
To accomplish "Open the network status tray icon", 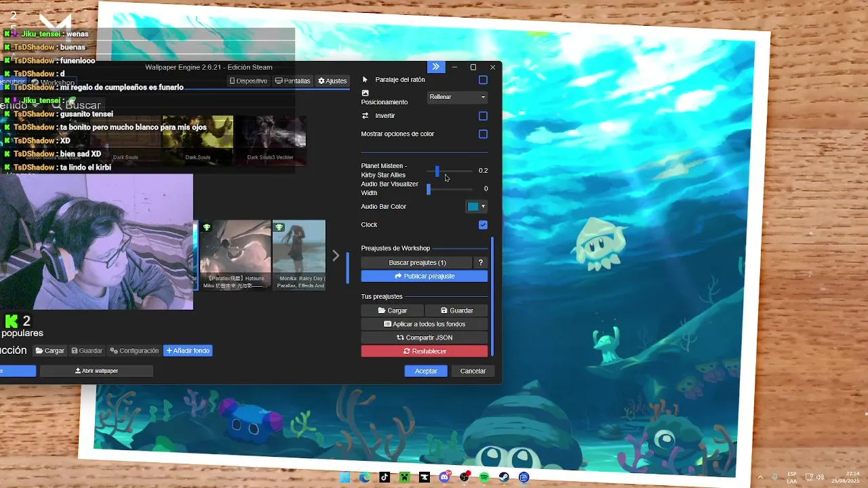I will pyautogui.click(x=808, y=477).
